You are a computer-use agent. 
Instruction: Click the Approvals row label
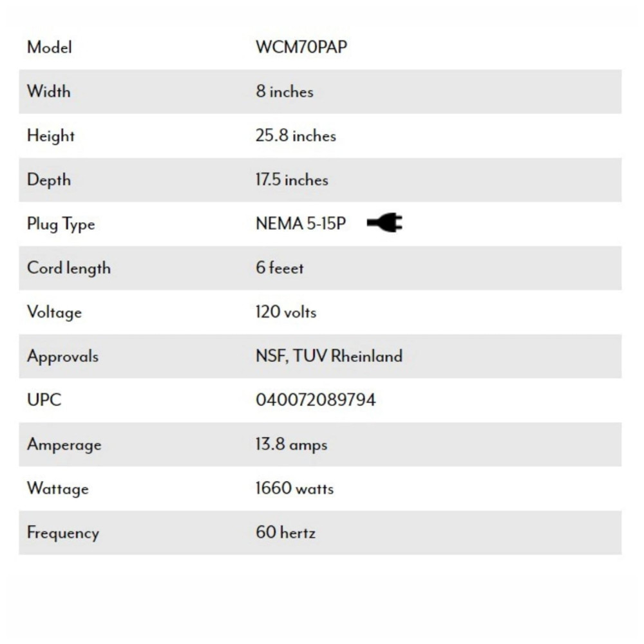tap(62, 356)
